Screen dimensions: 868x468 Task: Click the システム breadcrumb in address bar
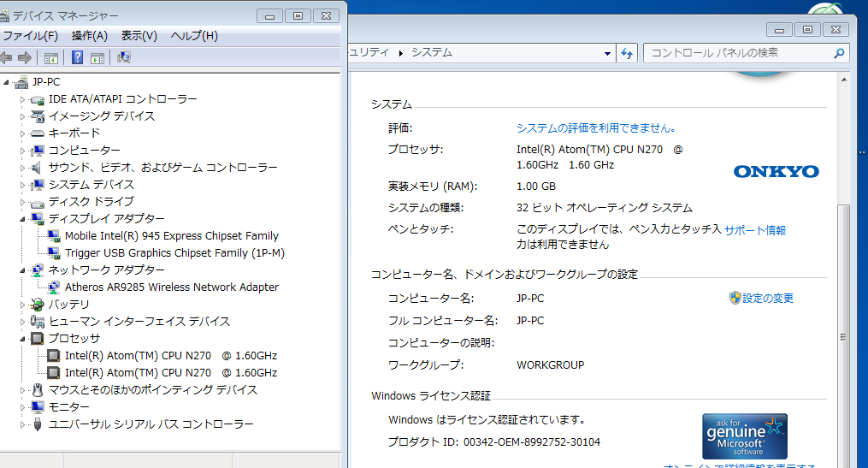point(432,52)
